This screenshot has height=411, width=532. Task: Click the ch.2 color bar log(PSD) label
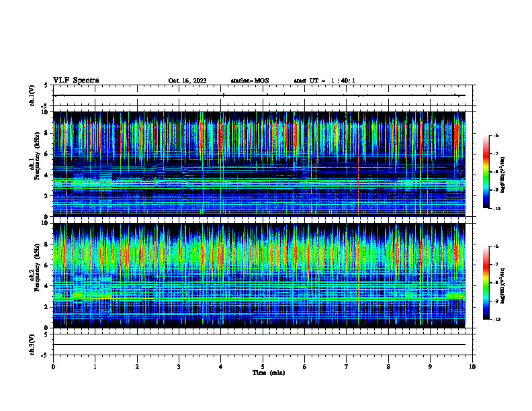pos(503,285)
